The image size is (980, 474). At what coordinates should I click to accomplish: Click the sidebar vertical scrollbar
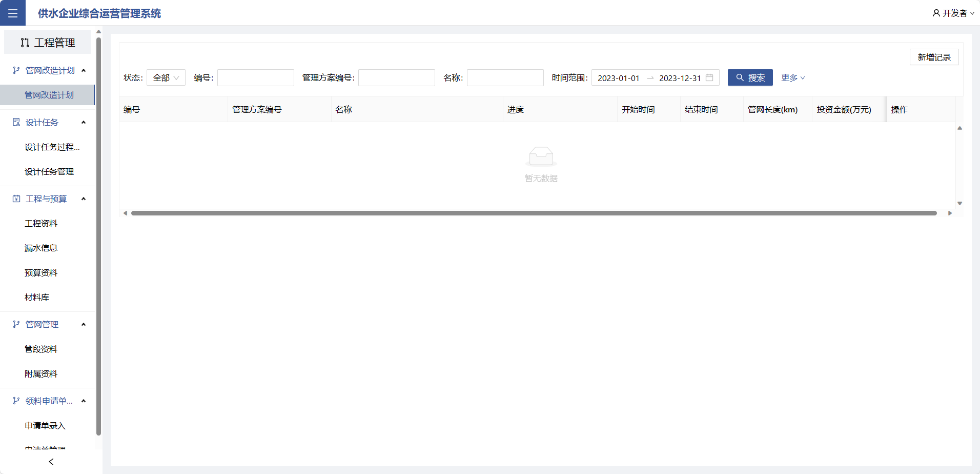pos(98,236)
